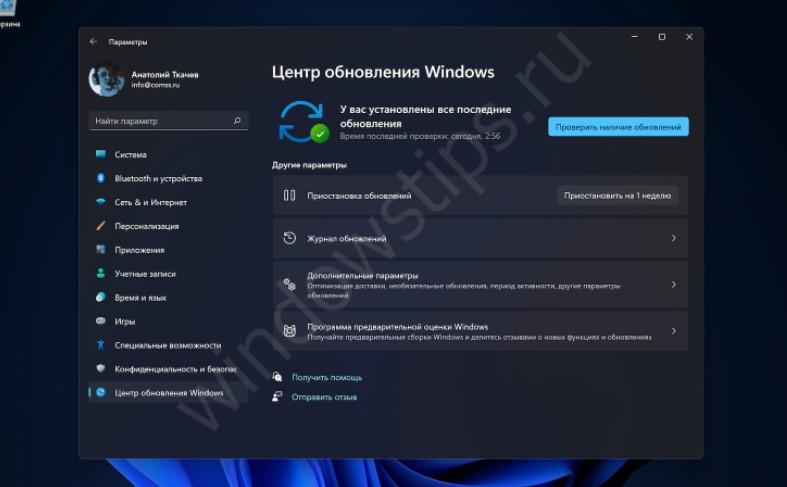Click the pause icon of Приостановка обновлений
The height and width of the screenshot is (487, 787).
point(290,195)
